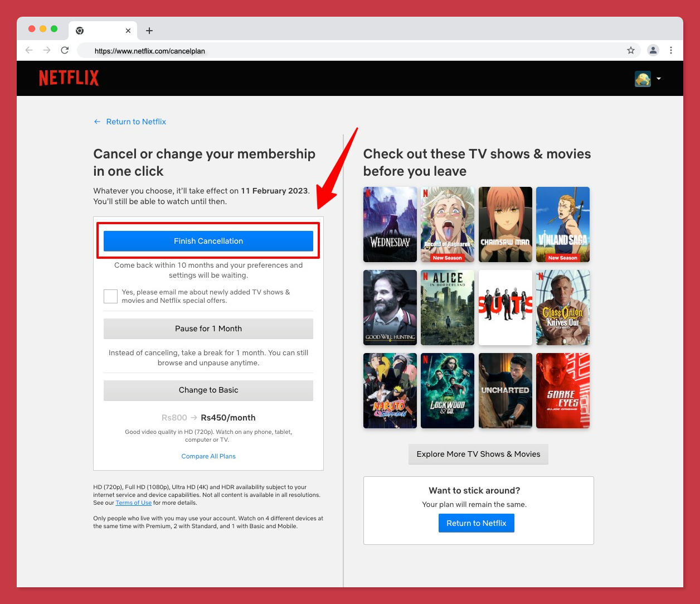The height and width of the screenshot is (604, 700).
Task: Click the macOS yellow minimize button
Action: (43, 29)
